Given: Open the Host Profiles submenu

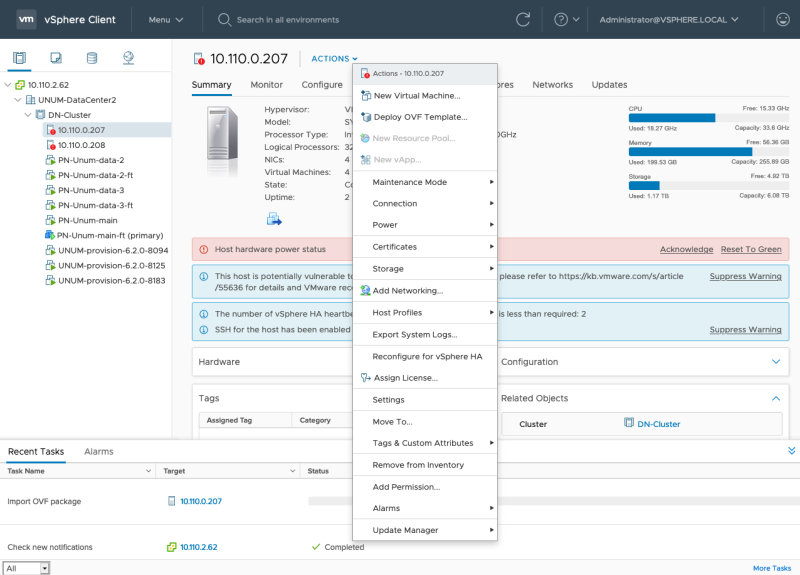Looking at the screenshot, I should (x=424, y=313).
